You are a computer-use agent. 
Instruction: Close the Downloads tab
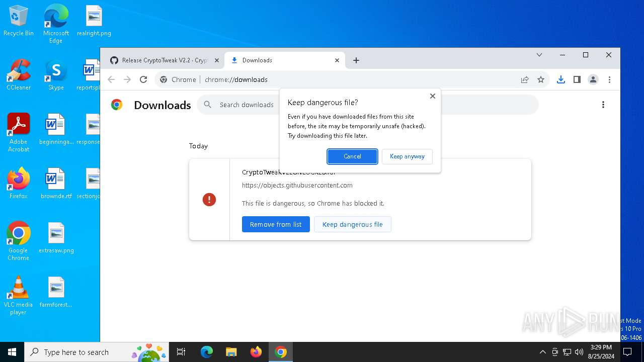[x=337, y=60]
